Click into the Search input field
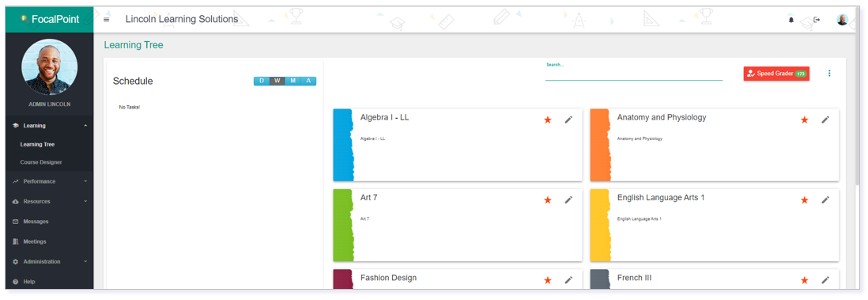This screenshot has width=868, height=300. click(634, 75)
